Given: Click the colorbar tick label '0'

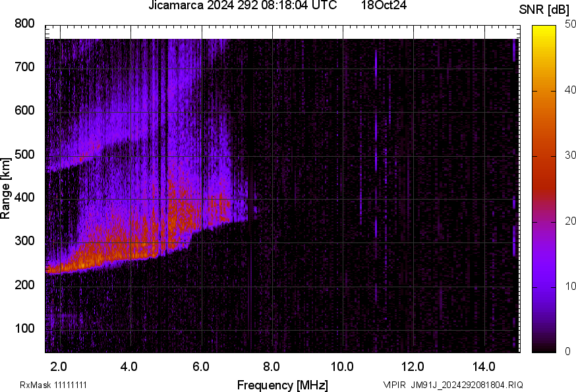Looking at the screenshot, I should coord(567,352).
